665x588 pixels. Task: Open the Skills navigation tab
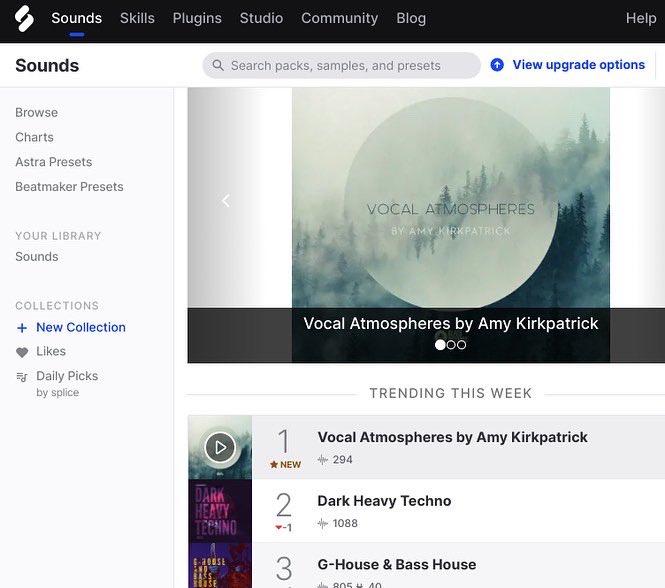(x=137, y=18)
